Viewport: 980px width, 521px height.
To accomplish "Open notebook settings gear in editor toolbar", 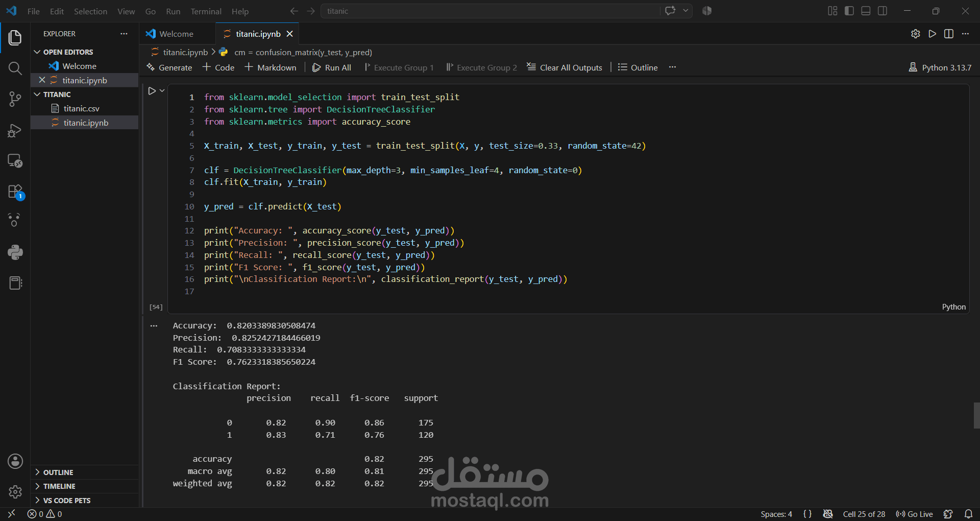I will [x=916, y=34].
